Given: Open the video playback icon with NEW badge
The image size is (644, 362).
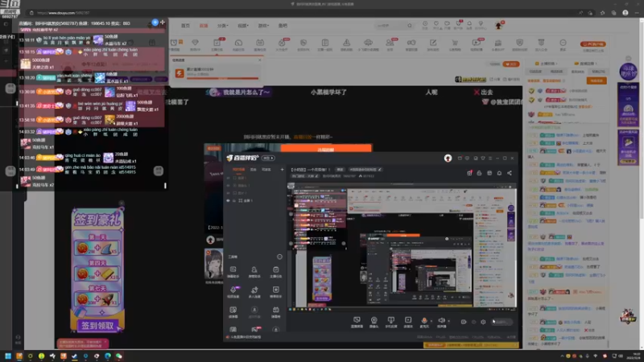Looking at the screenshot, I should [477, 43].
